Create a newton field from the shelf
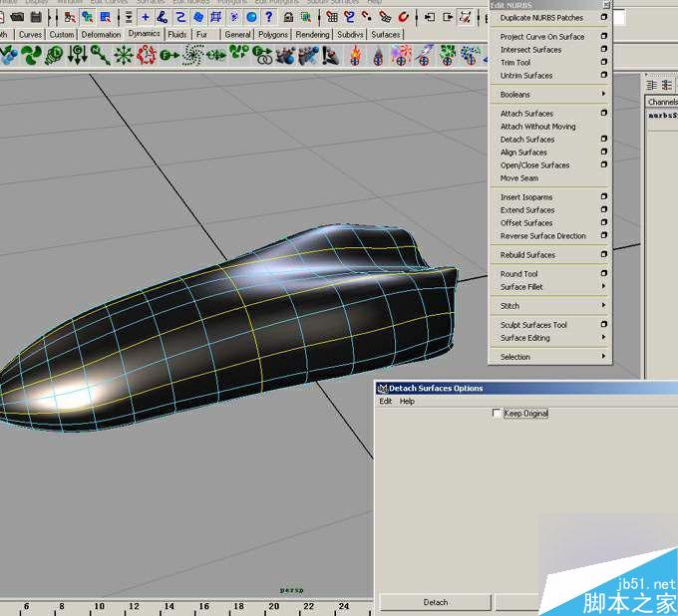Image resolution: width=678 pixels, height=616 pixels. point(101,56)
